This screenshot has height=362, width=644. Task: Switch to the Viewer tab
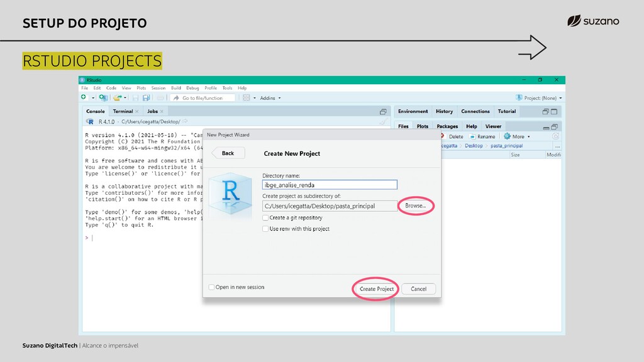click(x=493, y=126)
